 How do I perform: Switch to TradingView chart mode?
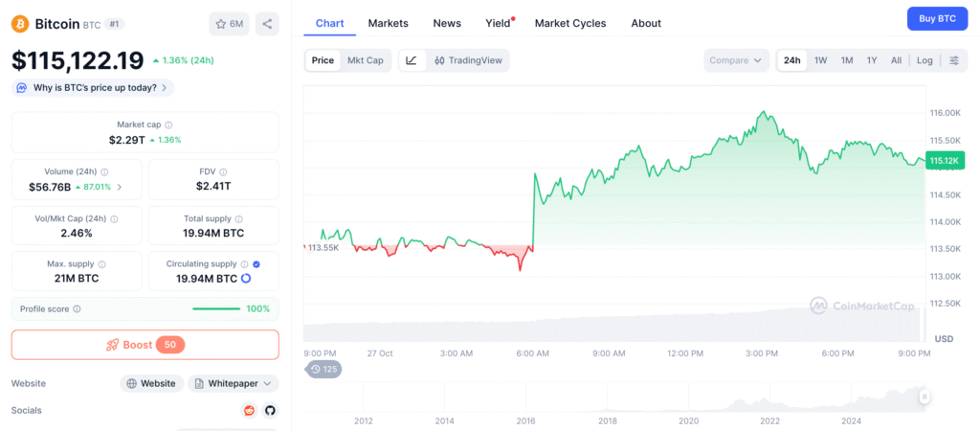pyautogui.click(x=468, y=60)
